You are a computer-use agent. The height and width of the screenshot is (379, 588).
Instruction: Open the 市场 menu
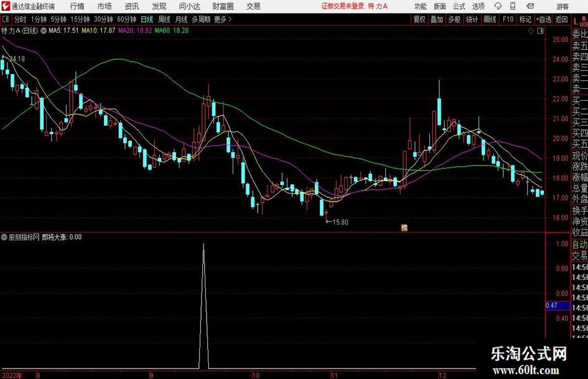click(x=105, y=6)
